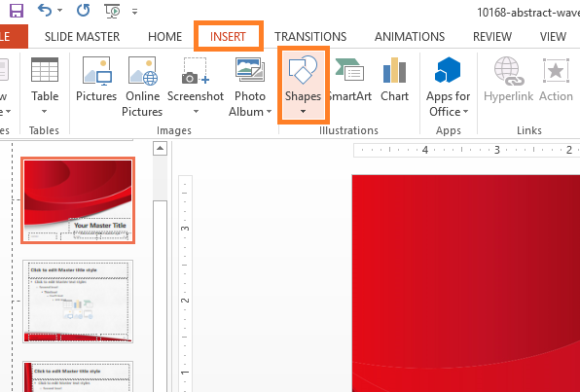Go to the TRANSITIONS tab
The image size is (580, 392).
310,37
